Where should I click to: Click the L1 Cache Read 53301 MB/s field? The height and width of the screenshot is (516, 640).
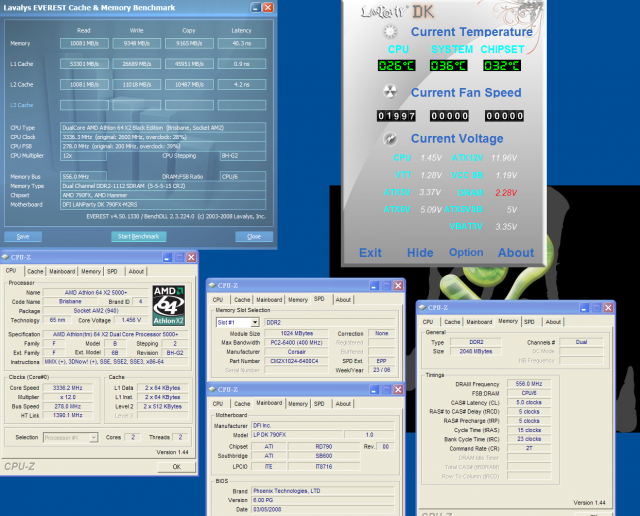point(84,64)
